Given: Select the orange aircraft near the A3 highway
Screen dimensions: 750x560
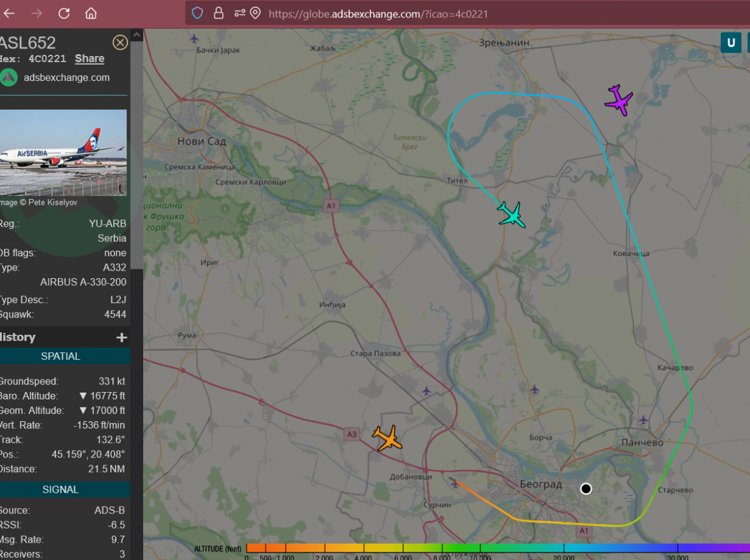Looking at the screenshot, I should tap(387, 438).
